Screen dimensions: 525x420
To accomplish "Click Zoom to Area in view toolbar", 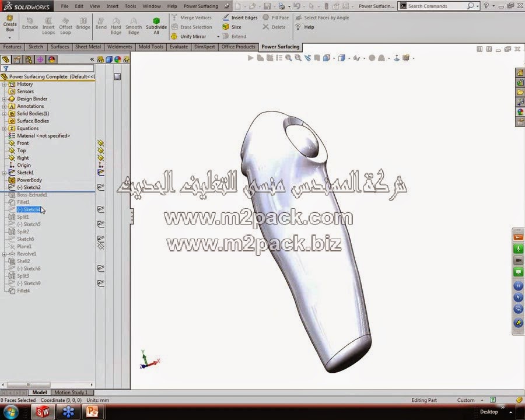I will click(297, 58).
